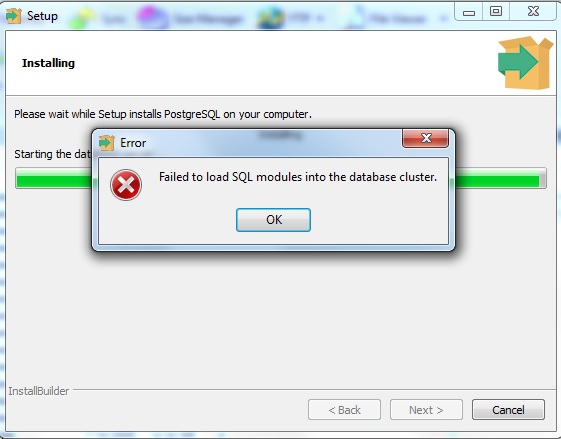Click the Error dialog title bar icon
The height and width of the screenshot is (439, 561).
pos(106,143)
